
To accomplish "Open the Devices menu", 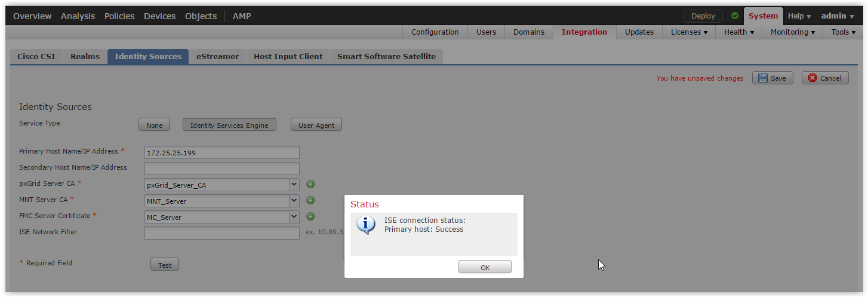I will (x=159, y=16).
